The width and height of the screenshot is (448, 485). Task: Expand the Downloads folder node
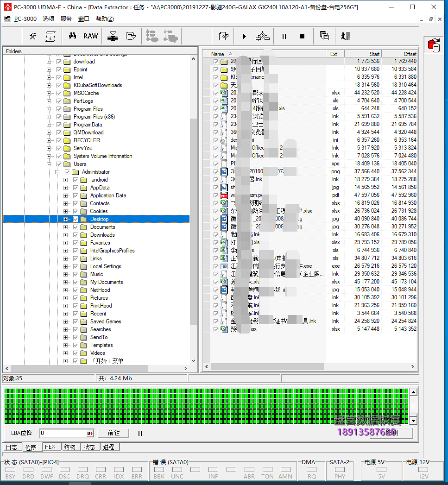66,235
